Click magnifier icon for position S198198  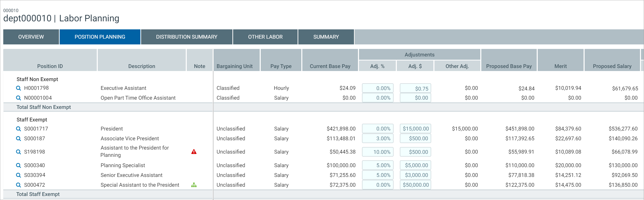pos(18,152)
